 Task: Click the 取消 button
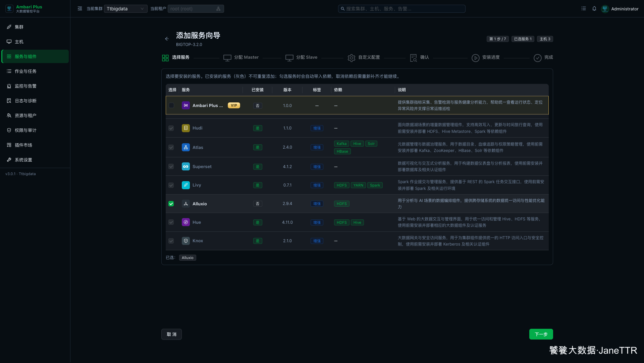point(171,334)
